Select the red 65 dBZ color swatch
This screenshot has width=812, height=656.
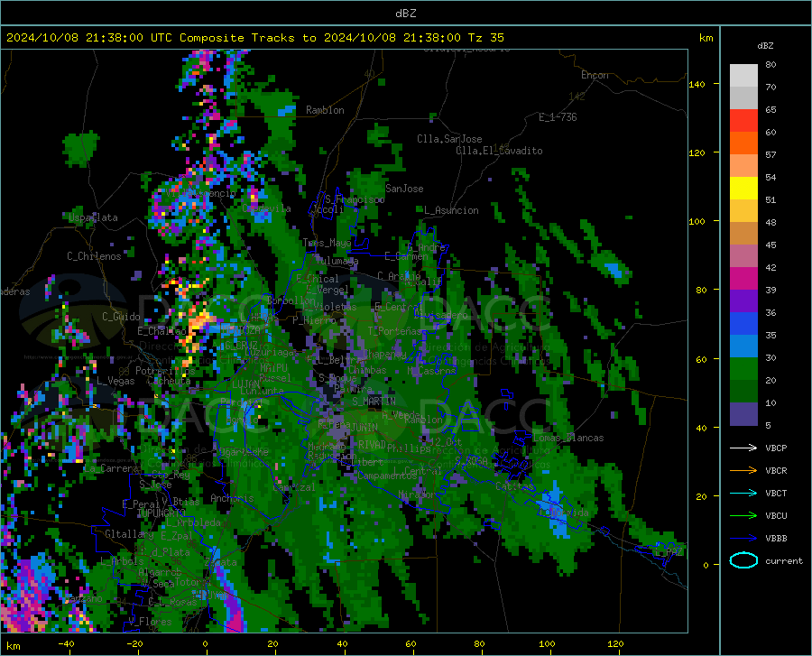tap(743, 121)
